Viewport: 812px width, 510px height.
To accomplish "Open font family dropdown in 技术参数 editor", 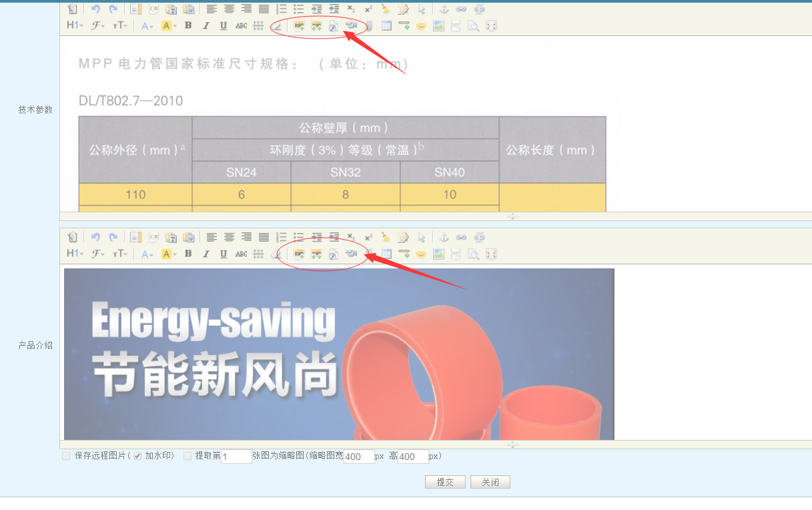I will point(97,26).
